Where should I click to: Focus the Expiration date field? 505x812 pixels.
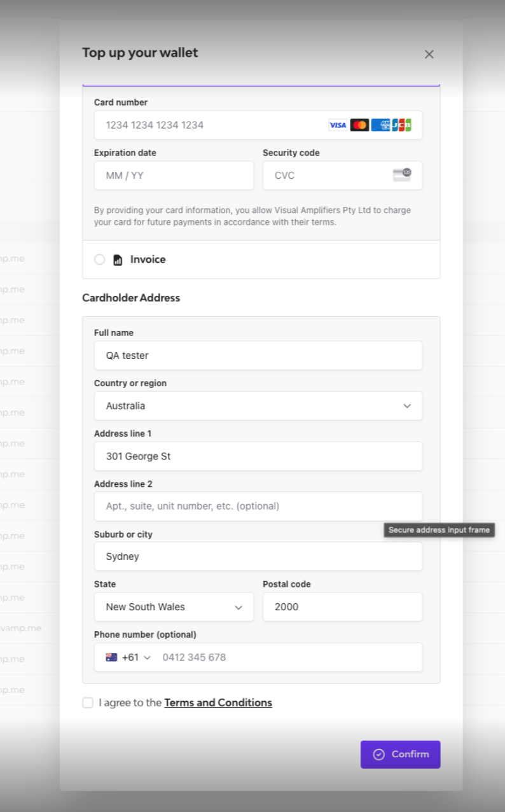click(x=174, y=176)
